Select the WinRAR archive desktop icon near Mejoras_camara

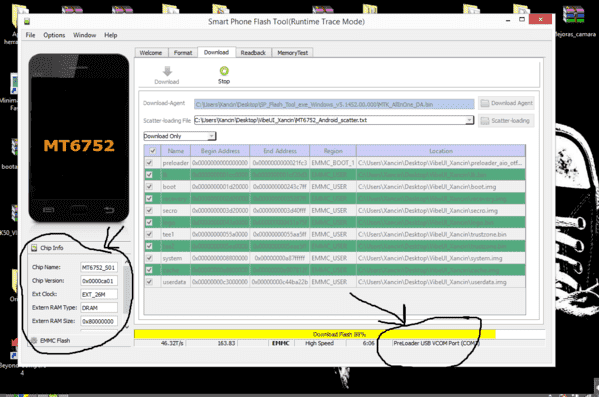(574, 15)
